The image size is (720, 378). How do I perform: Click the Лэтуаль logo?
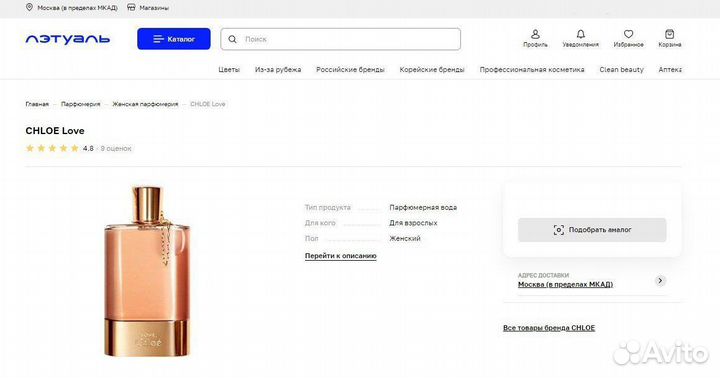coord(68,39)
